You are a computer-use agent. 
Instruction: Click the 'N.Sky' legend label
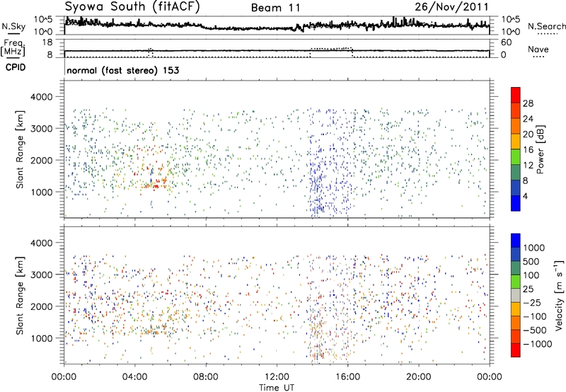click(13, 26)
